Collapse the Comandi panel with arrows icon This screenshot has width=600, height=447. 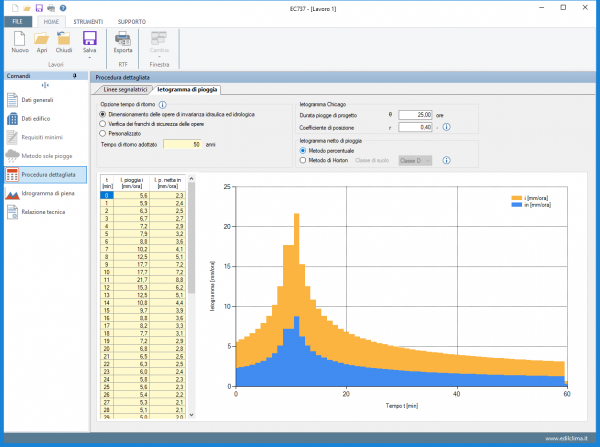pyautogui.click(x=43, y=87)
